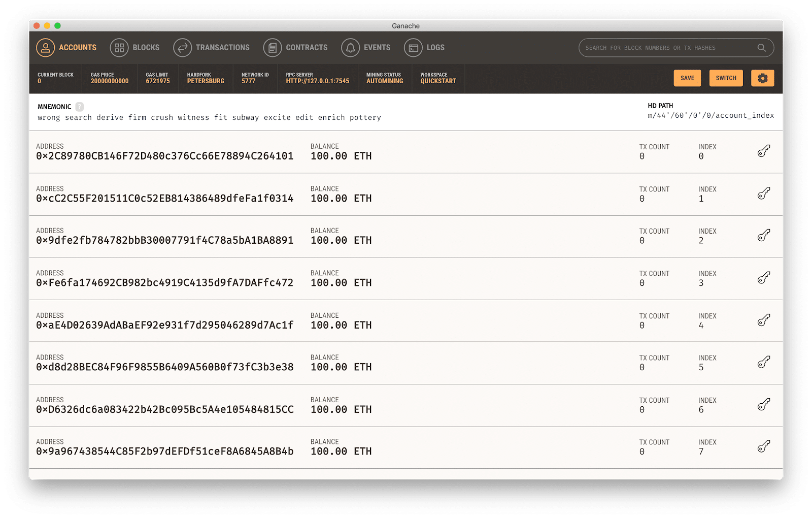This screenshot has height=518, width=812.
Task: Click the Mnemonic help question mark
Action: [80, 107]
